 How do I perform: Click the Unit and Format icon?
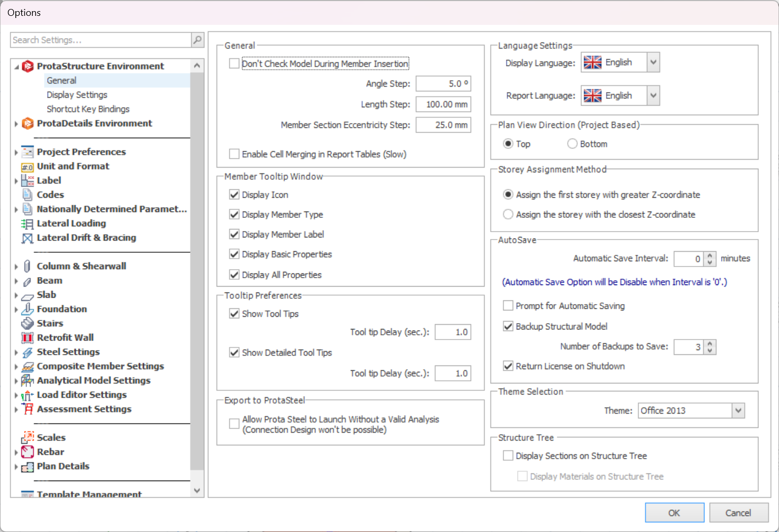[28, 167]
